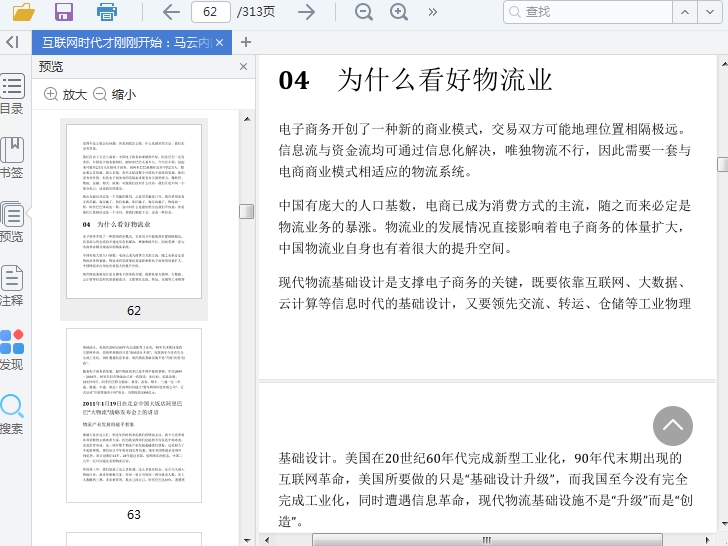Print the document with the printer icon
Screen dimensions: 728x546
click(107, 12)
